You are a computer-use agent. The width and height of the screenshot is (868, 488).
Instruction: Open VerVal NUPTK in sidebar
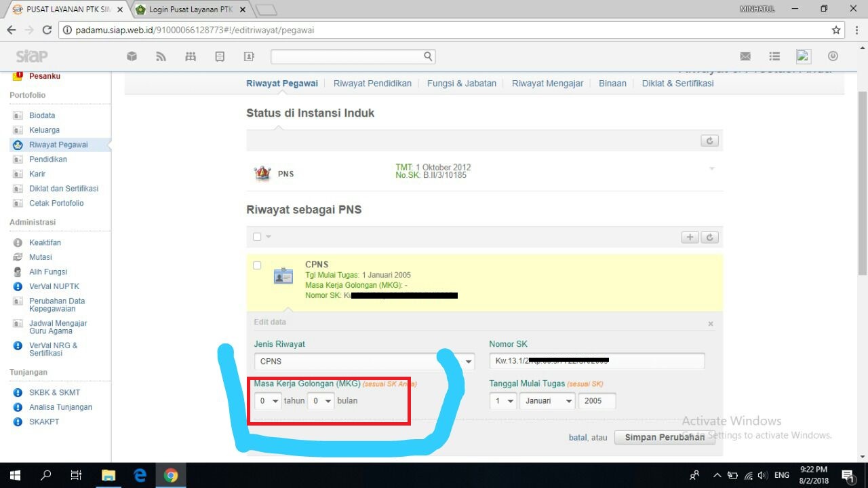(x=54, y=286)
